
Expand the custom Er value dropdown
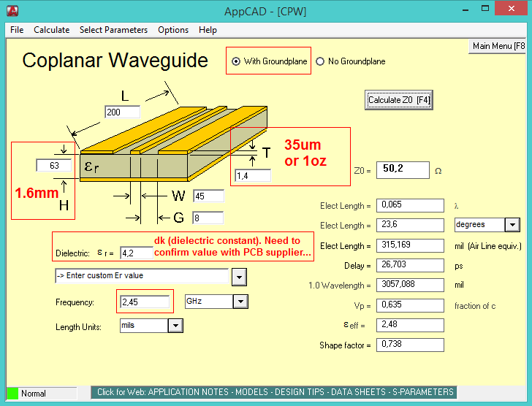(239, 277)
